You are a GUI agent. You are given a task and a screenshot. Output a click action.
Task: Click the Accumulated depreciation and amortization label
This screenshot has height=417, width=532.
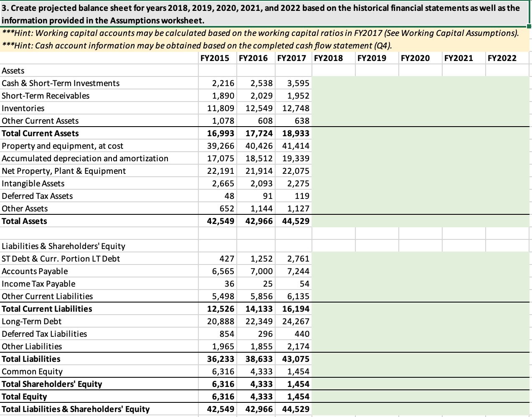point(85,158)
